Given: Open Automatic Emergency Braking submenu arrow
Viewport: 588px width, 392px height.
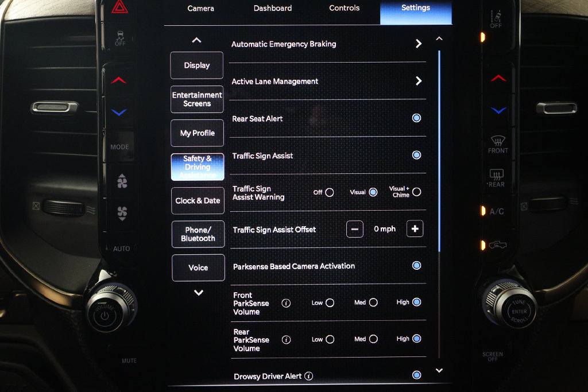Looking at the screenshot, I should (x=419, y=44).
